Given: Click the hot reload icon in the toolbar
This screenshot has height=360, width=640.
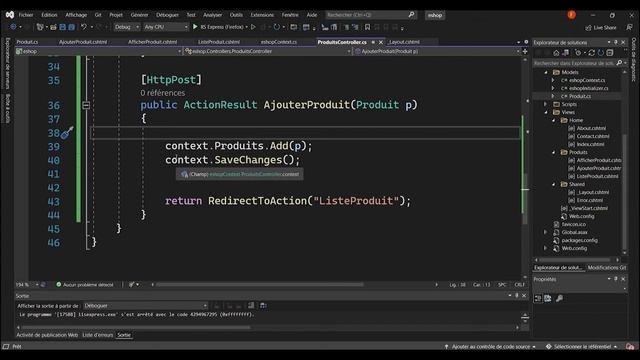Looking at the screenshot, I should pyautogui.click(x=277, y=27).
